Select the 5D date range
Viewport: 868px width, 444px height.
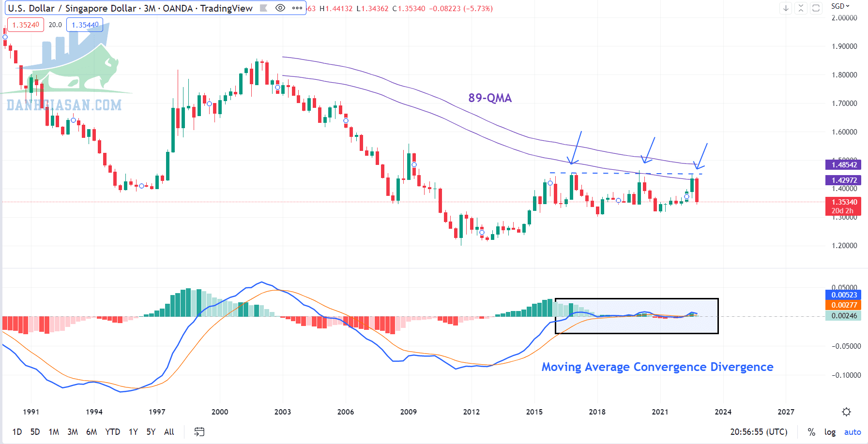tap(35, 431)
